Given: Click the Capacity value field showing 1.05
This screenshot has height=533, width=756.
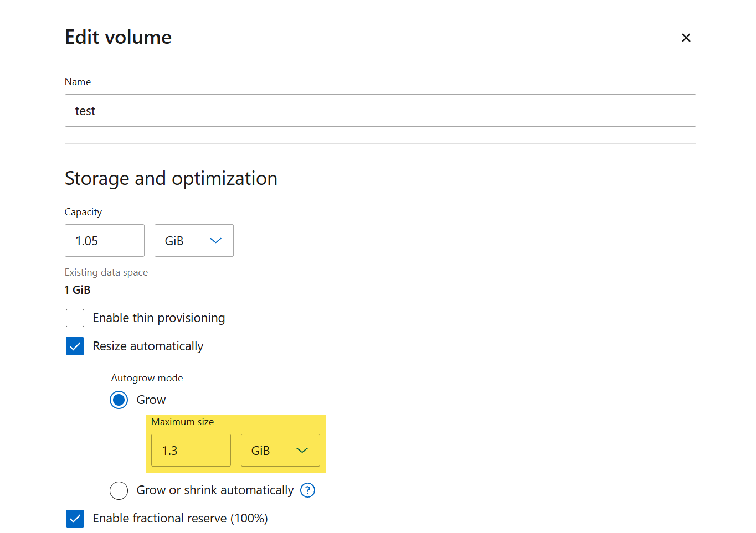Looking at the screenshot, I should point(105,241).
